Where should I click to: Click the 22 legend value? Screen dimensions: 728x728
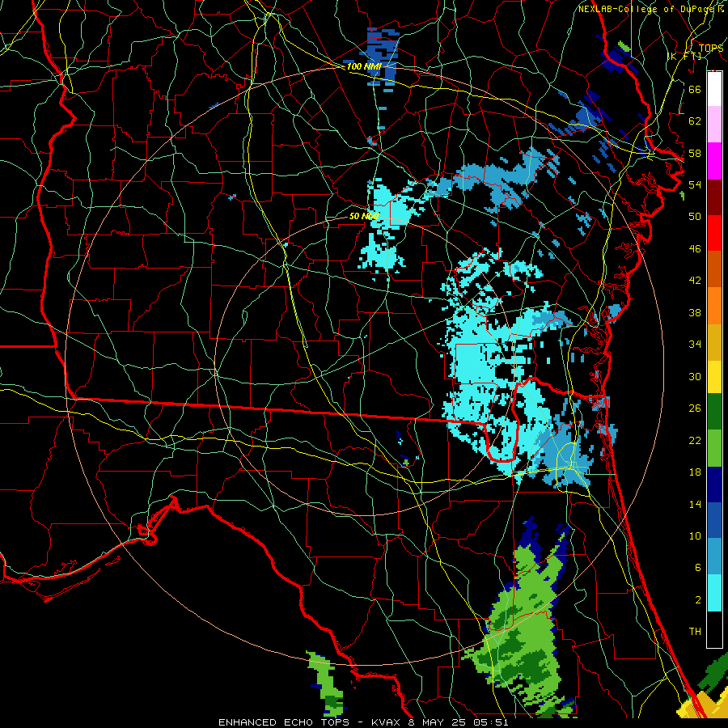point(695,440)
